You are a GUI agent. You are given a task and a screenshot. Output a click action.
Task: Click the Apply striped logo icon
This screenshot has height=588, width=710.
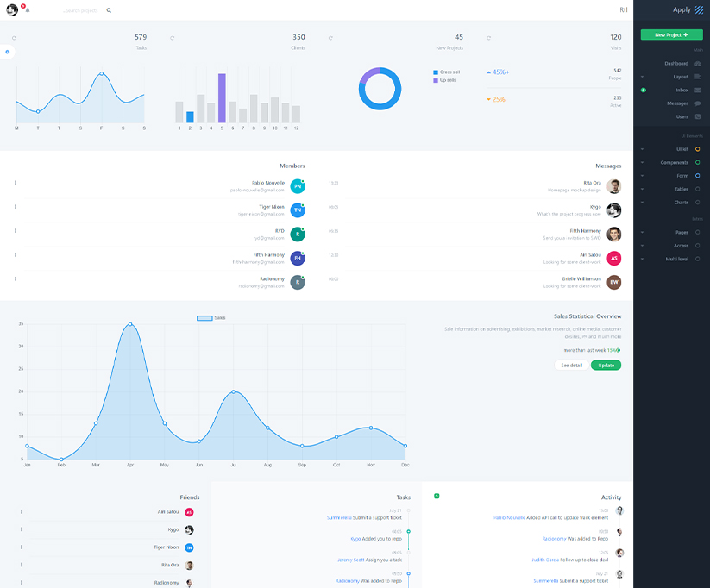click(699, 9)
